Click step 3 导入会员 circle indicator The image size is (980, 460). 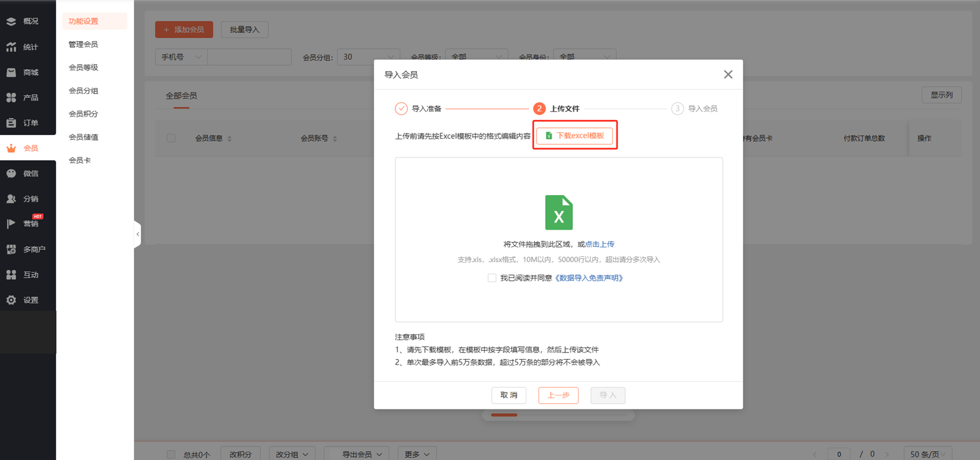pyautogui.click(x=677, y=109)
